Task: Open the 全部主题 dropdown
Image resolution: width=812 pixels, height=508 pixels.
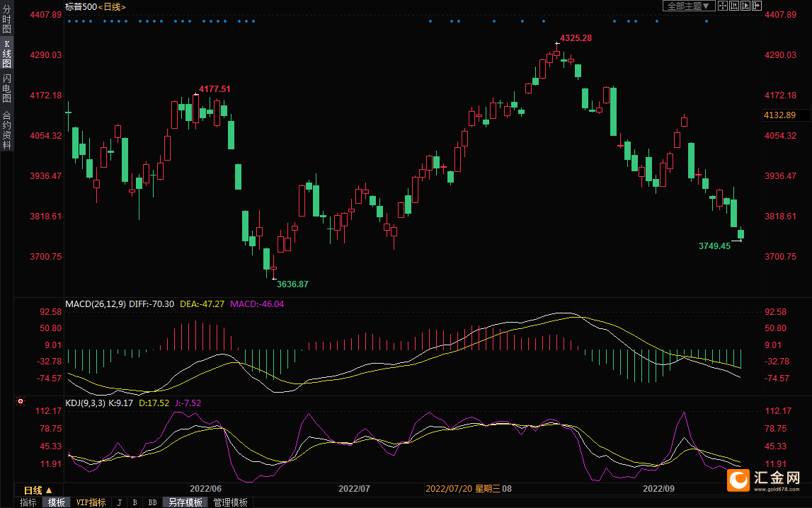Action: (x=686, y=6)
